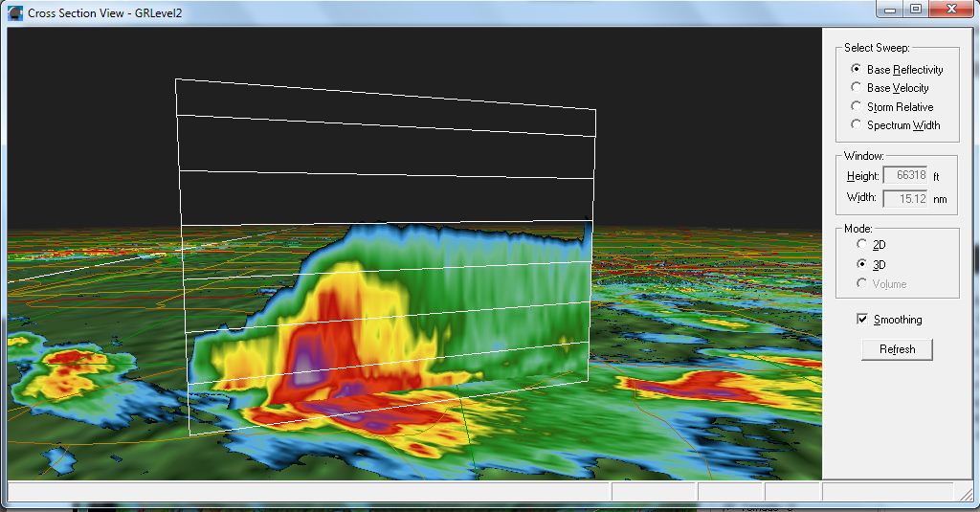Click the 'nm' unit label
The image size is (980, 512).
pos(940,199)
